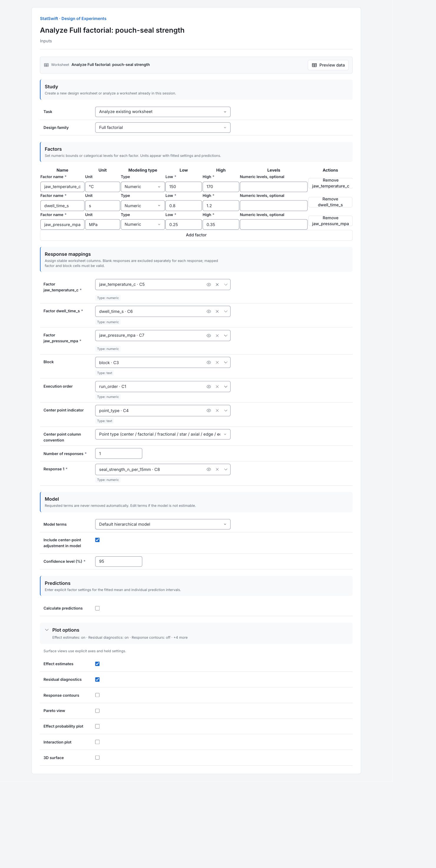The height and width of the screenshot is (868, 436).
Task: Preview the point_type · C4 column
Action: coord(208,411)
